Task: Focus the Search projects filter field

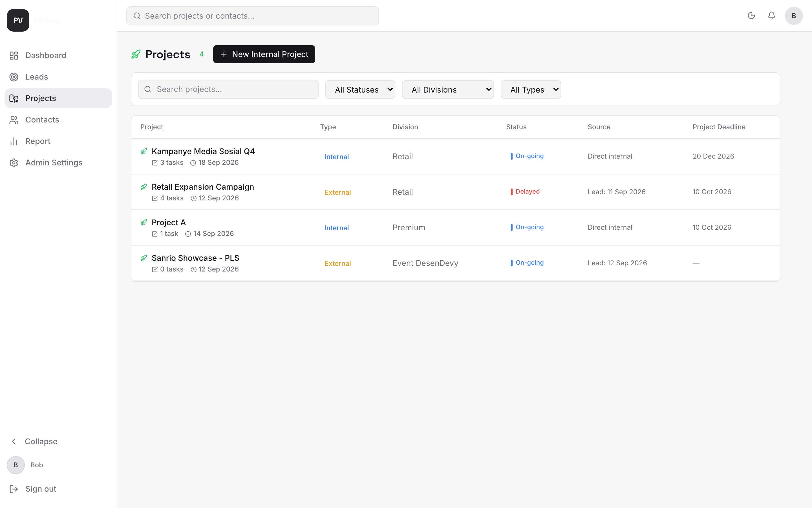Action: click(x=228, y=89)
